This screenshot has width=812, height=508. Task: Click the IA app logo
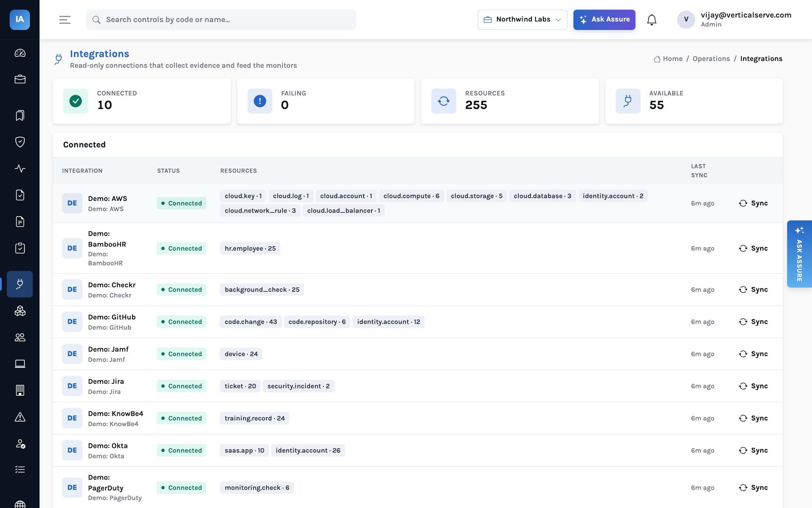tap(19, 20)
